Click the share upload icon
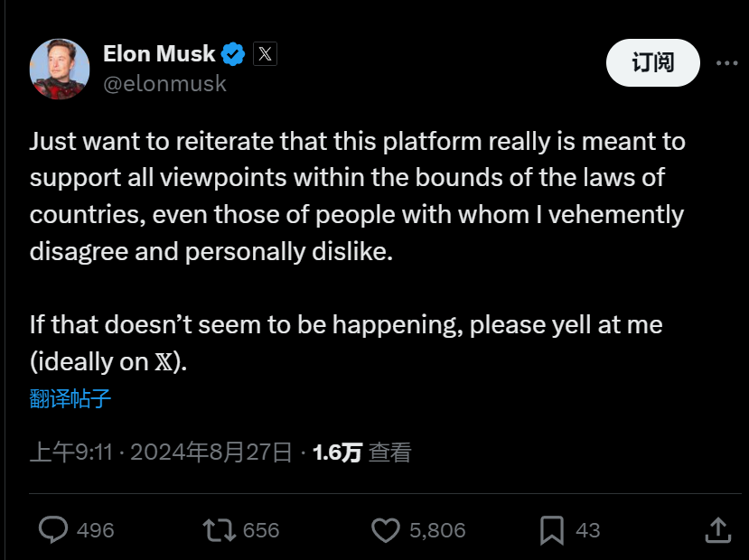 click(x=717, y=530)
